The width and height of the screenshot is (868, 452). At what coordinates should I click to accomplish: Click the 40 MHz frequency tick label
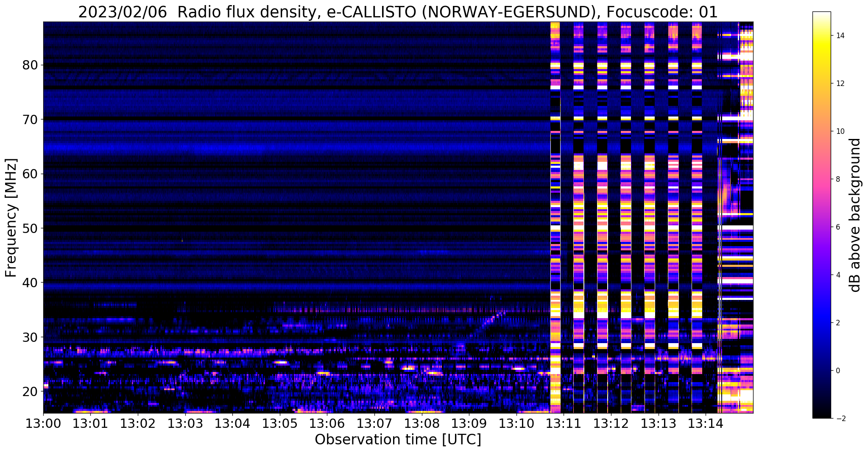(30, 283)
